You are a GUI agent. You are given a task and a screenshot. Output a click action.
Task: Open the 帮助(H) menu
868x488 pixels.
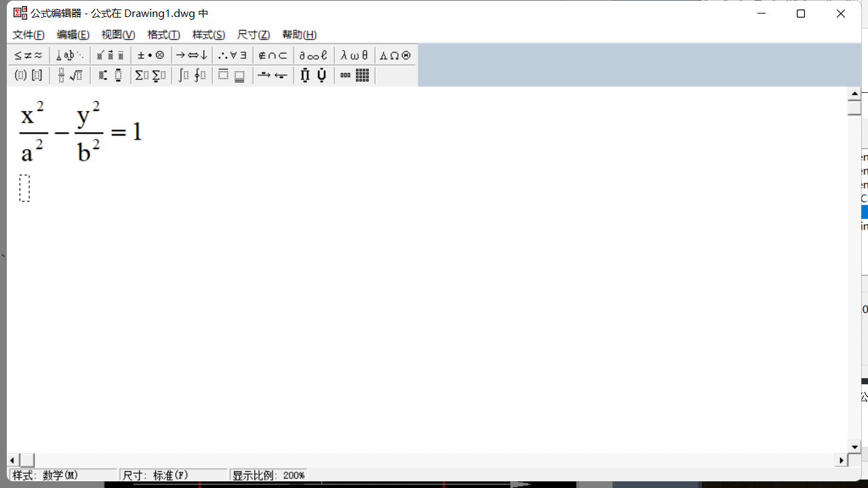point(299,35)
